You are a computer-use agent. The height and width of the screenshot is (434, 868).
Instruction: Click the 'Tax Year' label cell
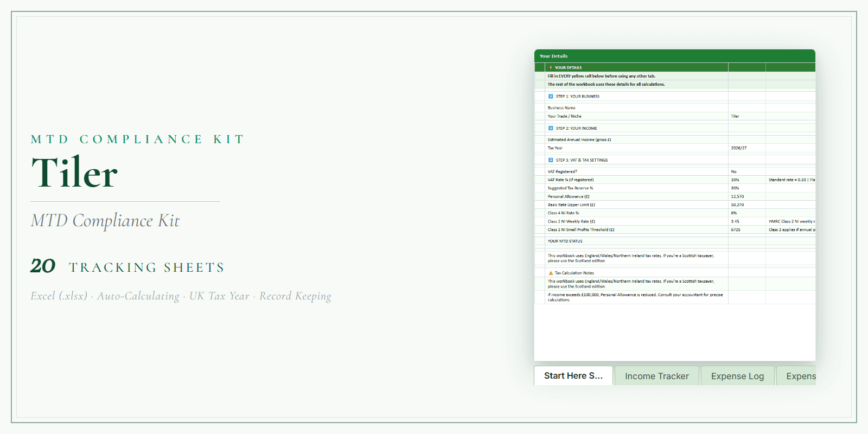636,148
